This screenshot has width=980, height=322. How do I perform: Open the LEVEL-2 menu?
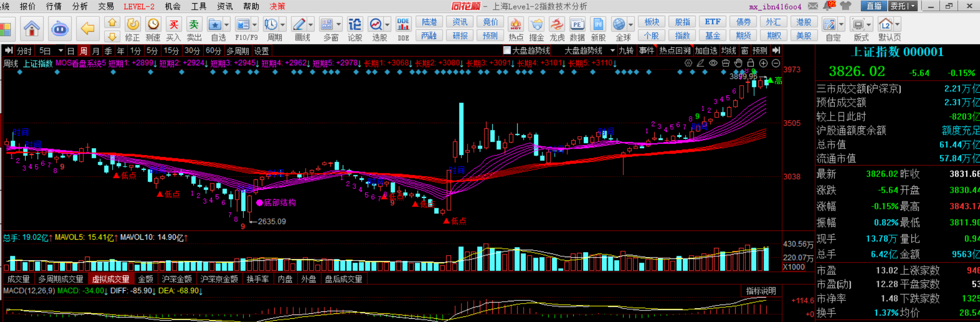coord(139,6)
